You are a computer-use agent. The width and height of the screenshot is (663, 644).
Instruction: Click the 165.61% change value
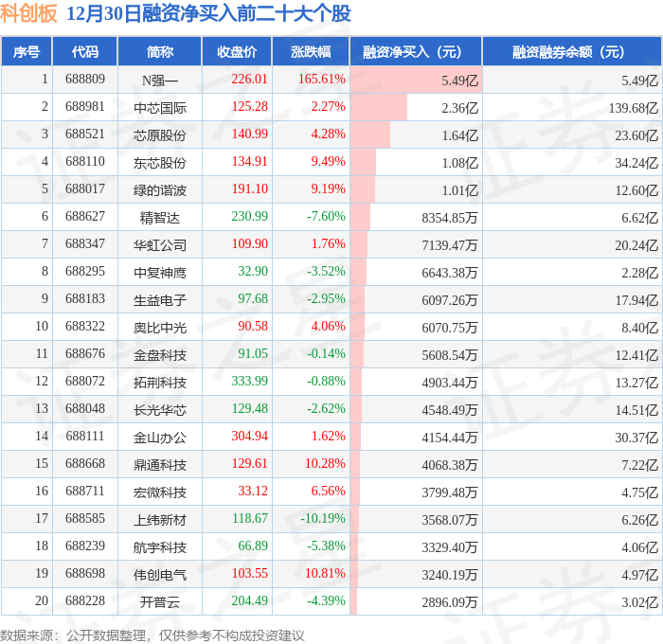tap(322, 79)
